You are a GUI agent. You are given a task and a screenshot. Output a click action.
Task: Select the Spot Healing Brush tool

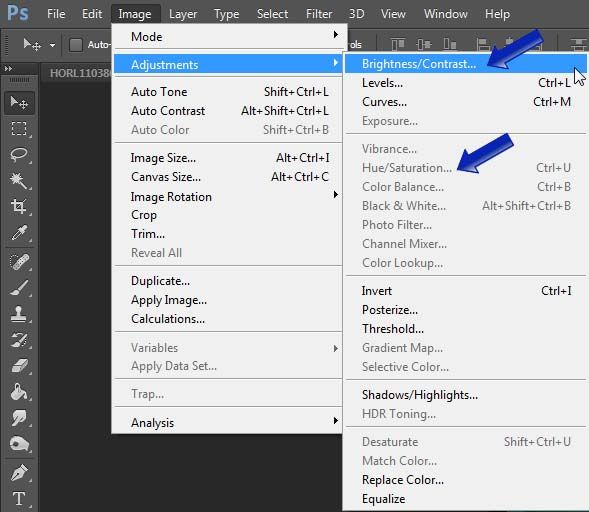pyautogui.click(x=19, y=262)
